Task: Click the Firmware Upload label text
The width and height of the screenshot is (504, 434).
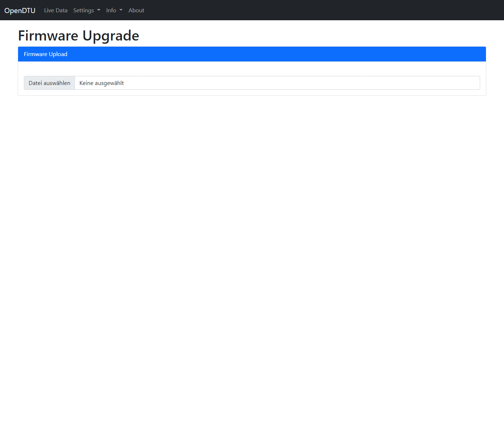Action: [x=46, y=54]
